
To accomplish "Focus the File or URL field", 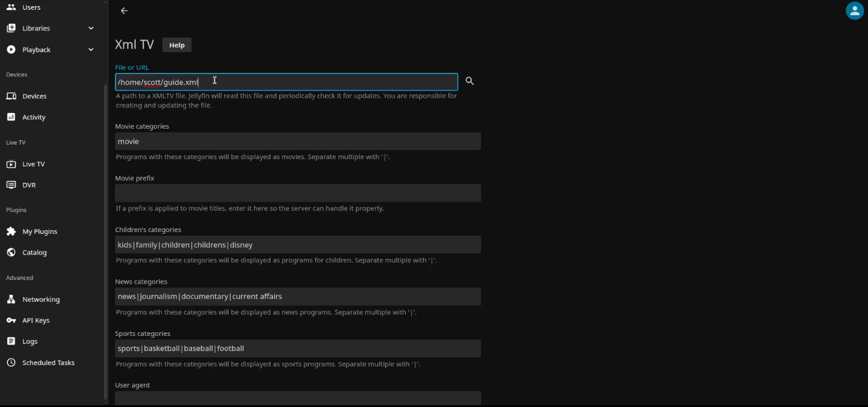I will pos(286,82).
